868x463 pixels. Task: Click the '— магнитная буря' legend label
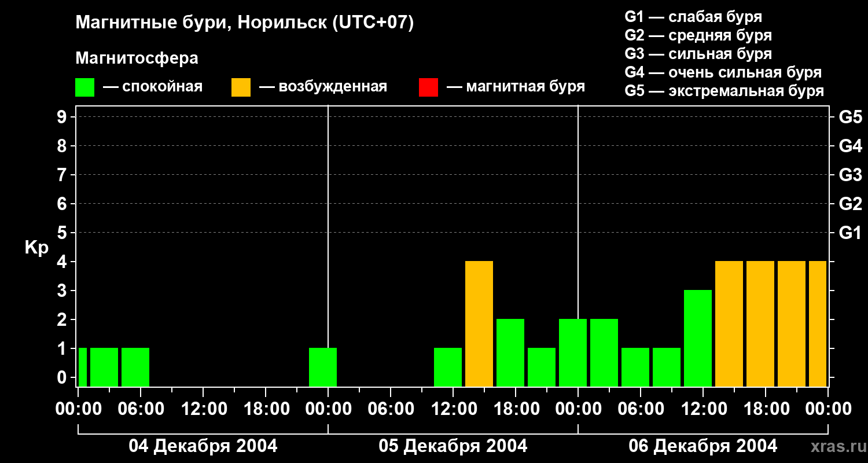coord(516,87)
